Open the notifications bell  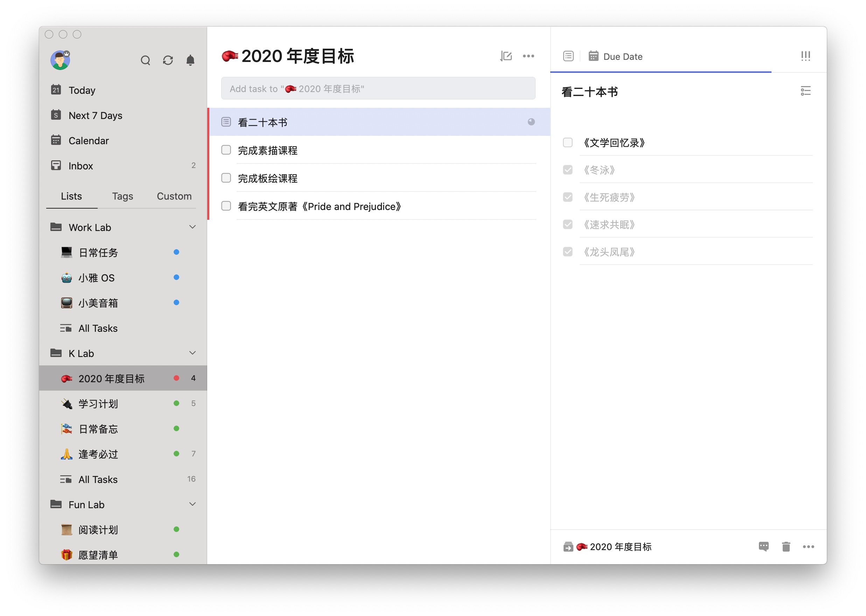pos(190,60)
